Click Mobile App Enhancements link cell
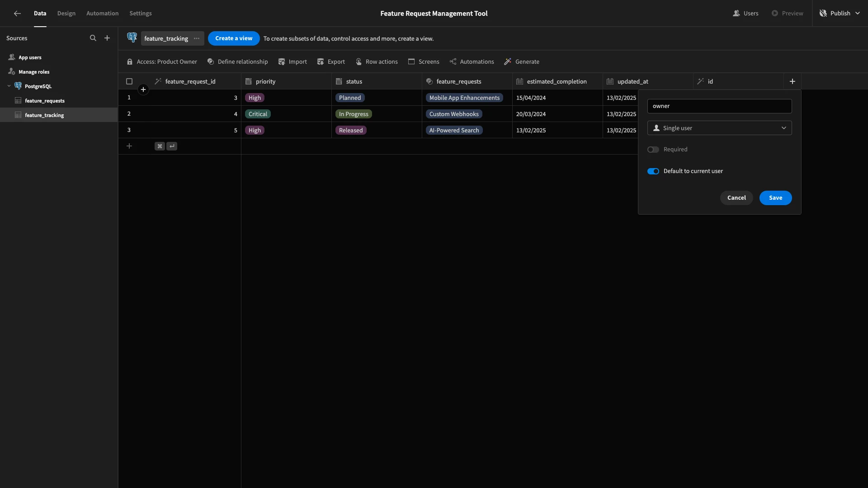 (x=464, y=98)
